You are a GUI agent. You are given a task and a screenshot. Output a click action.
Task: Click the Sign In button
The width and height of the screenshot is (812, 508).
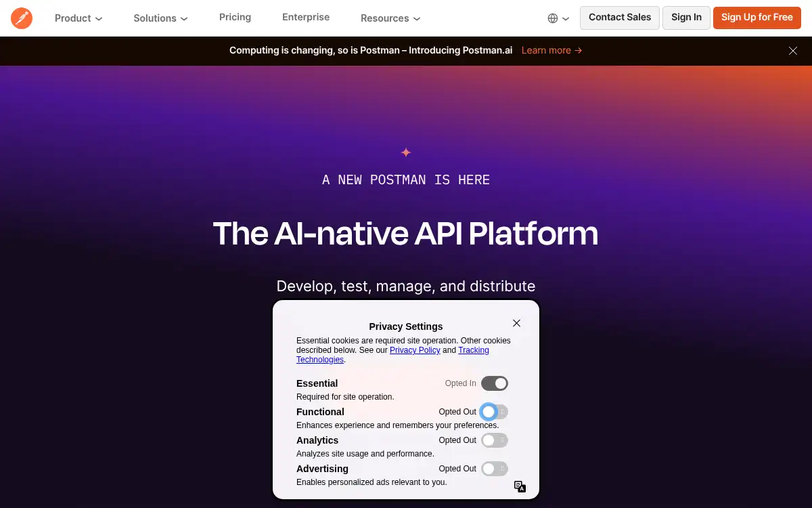coord(686,18)
